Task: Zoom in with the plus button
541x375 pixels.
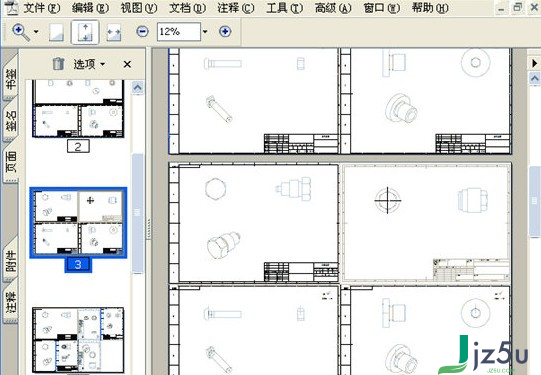Action: tap(225, 32)
